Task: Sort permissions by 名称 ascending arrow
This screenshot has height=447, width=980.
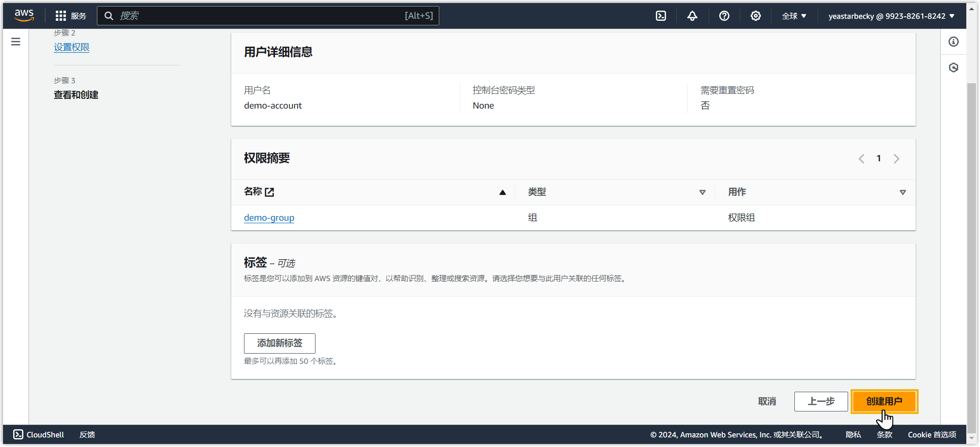Action: 502,192
